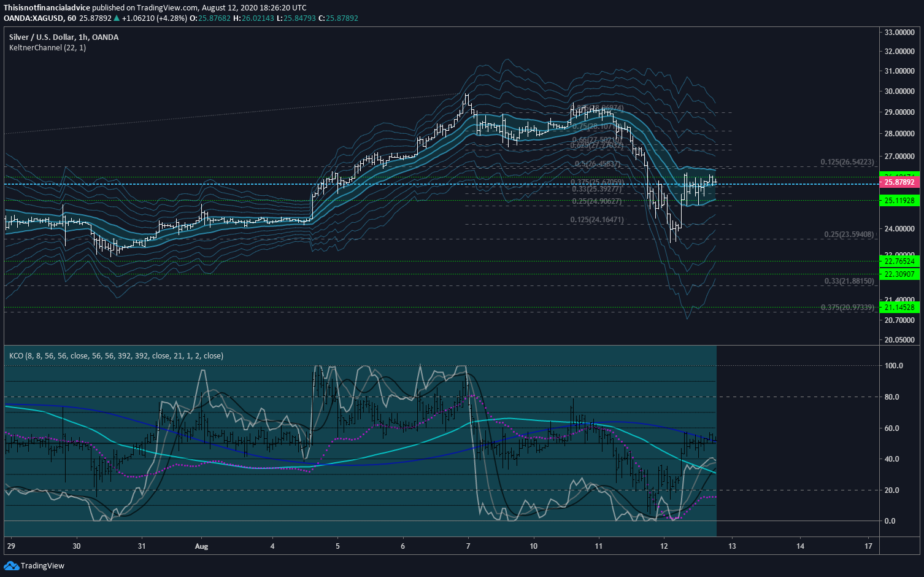Image resolution: width=924 pixels, height=577 pixels.
Task: Click the 0.0 KCO scale label
Action: pyautogui.click(x=891, y=521)
